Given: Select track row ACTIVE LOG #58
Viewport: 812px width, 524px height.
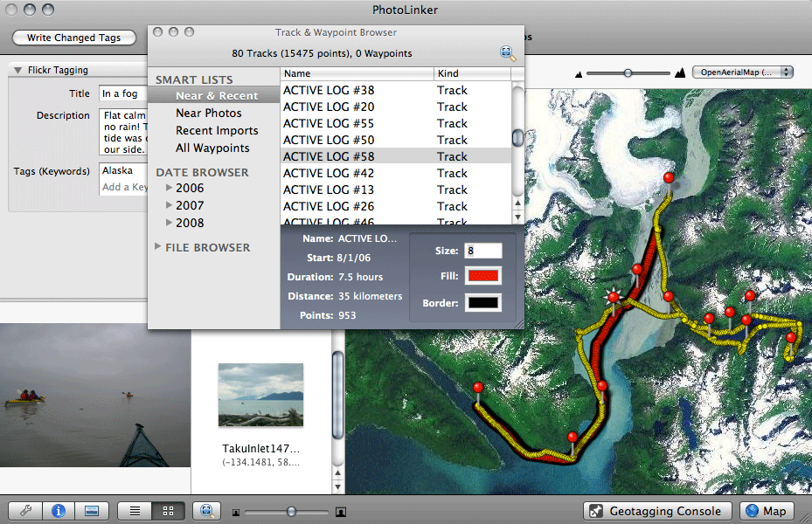Looking at the screenshot, I should (396, 156).
